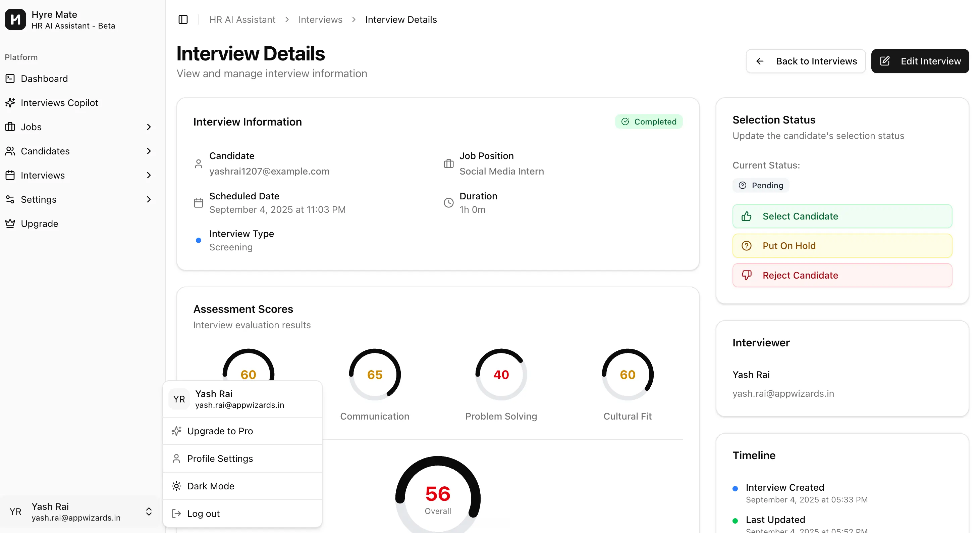This screenshot has height=533, width=980.
Task: Click interviewer email yash.rai@appwizards.in in Interviewer card
Action: (783, 393)
